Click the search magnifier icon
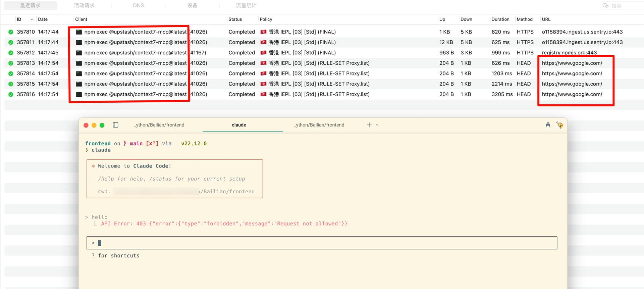The height and width of the screenshot is (289, 644). tap(605, 5)
